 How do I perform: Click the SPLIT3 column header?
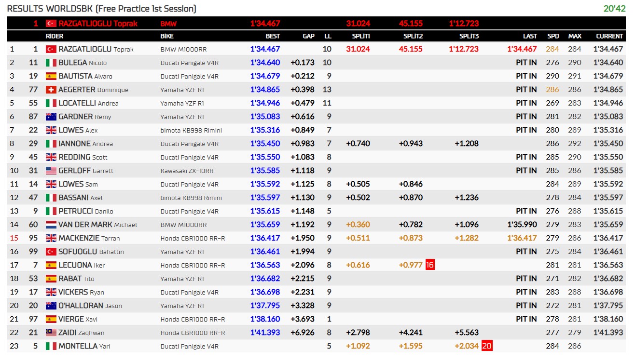pos(469,36)
